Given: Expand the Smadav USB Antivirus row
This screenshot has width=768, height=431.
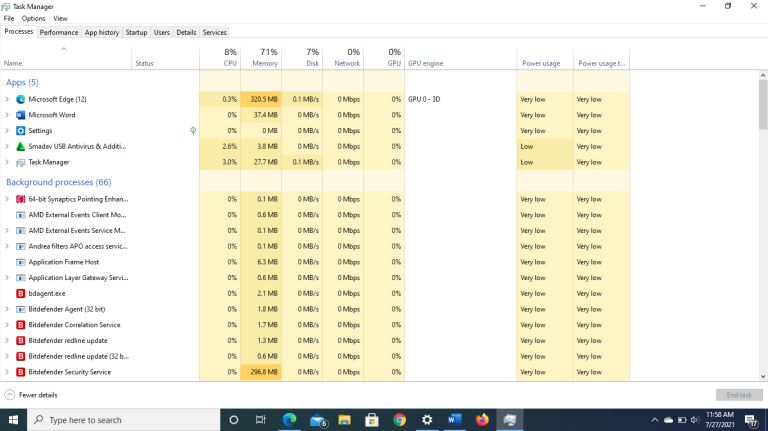Looking at the screenshot, I should coord(7,146).
